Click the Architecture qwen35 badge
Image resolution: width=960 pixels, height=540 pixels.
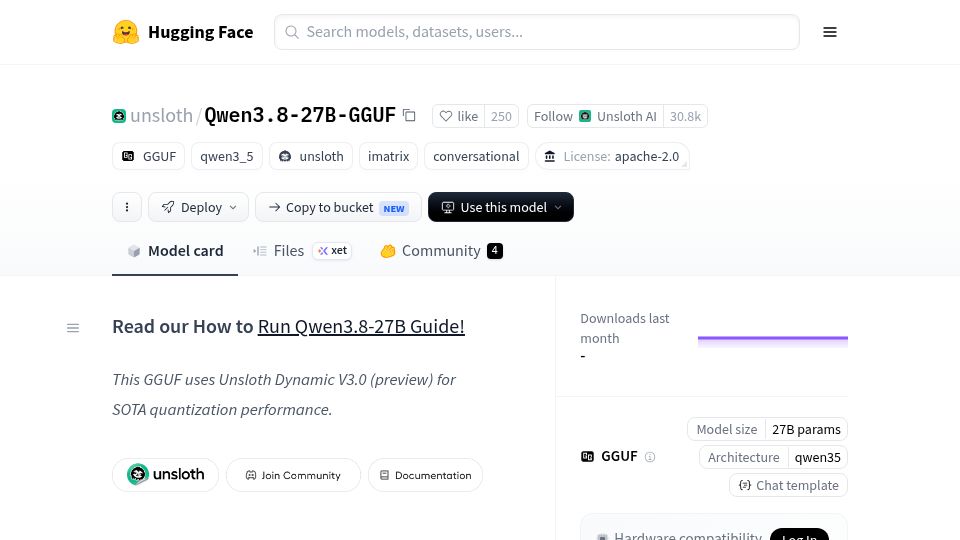coord(774,457)
